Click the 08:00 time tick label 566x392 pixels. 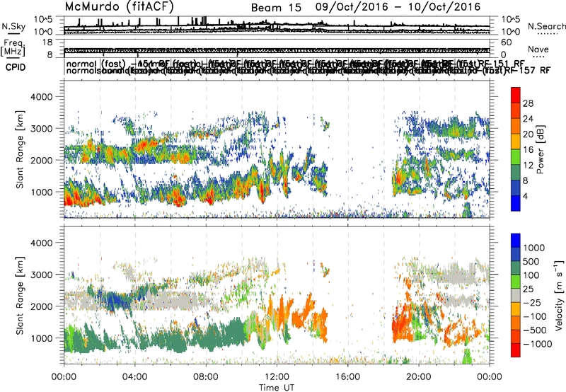click(x=206, y=377)
